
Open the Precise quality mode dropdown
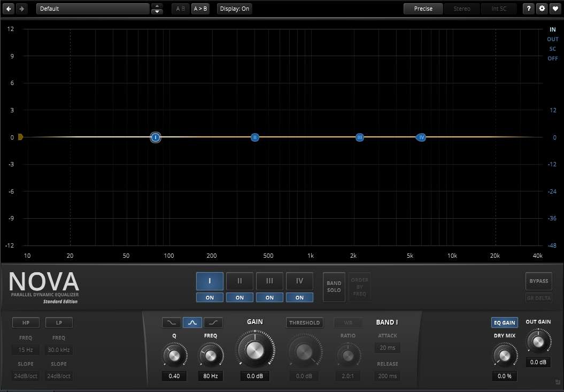[x=423, y=9]
